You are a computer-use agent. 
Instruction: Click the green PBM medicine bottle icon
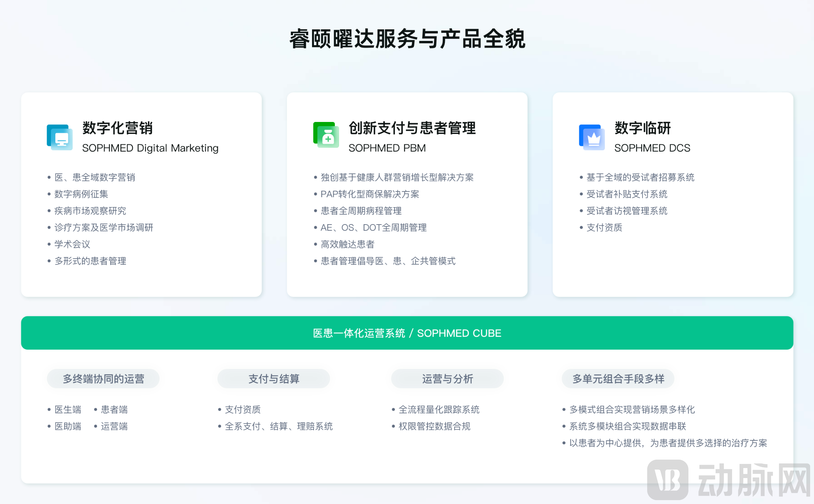326,135
